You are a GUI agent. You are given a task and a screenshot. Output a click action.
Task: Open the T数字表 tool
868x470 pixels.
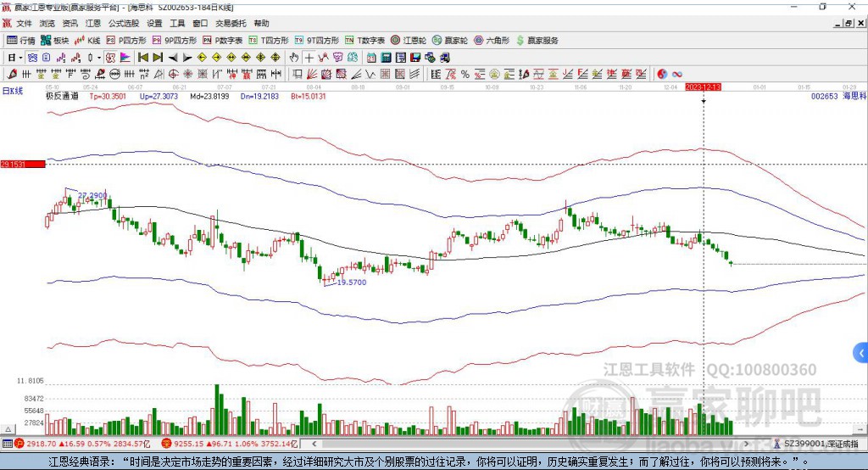(x=364, y=41)
